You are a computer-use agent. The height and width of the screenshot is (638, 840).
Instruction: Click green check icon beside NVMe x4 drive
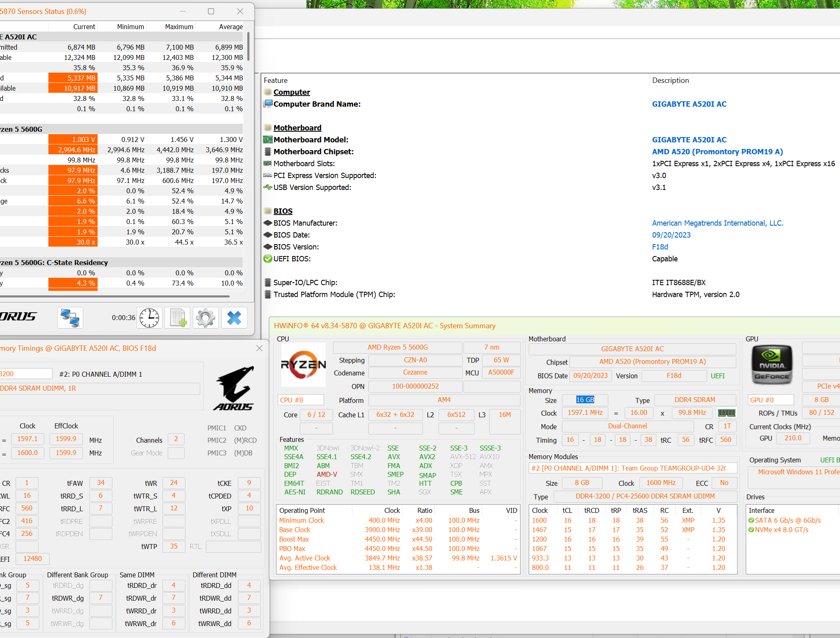click(x=751, y=530)
